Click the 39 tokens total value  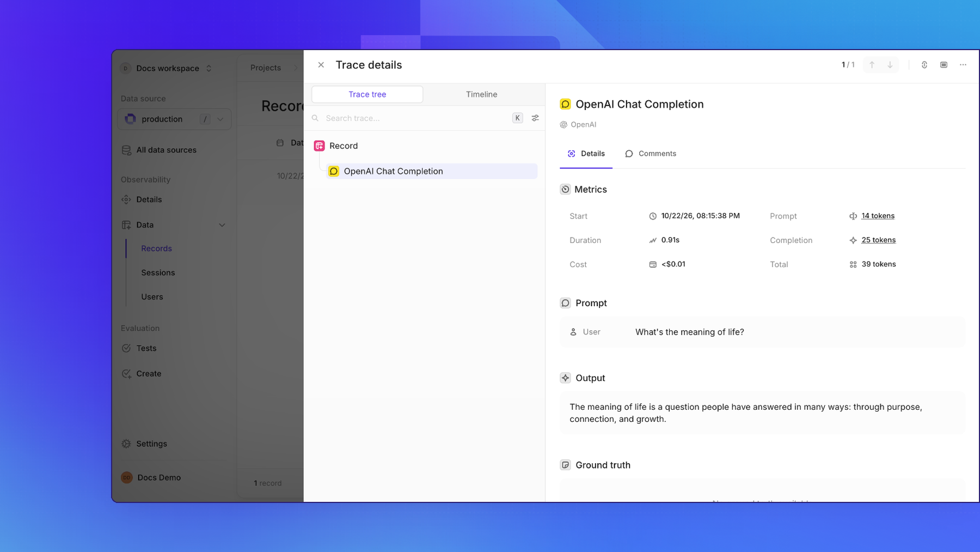point(878,264)
